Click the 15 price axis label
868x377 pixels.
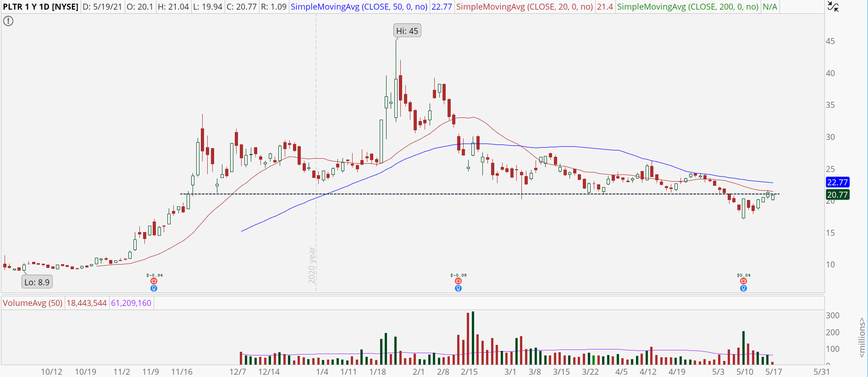[830, 233]
